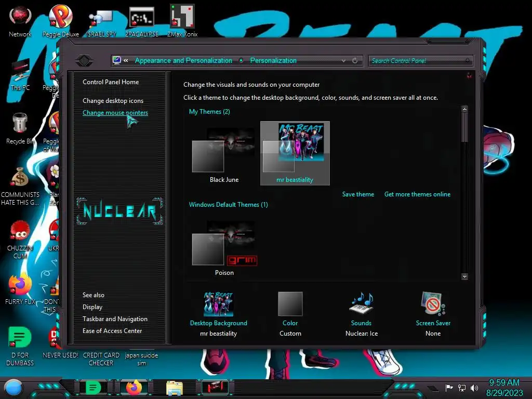Click Personalization breadcrumb
532x399 pixels.
click(x=273, y=60)
